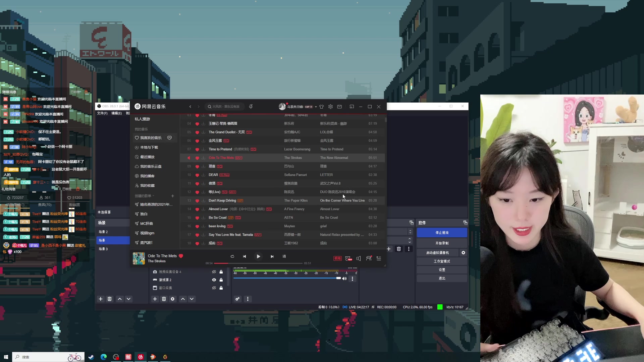Open source properties gear in OBS sources toolbar
The image size is (644, 362).
(172, 299)
